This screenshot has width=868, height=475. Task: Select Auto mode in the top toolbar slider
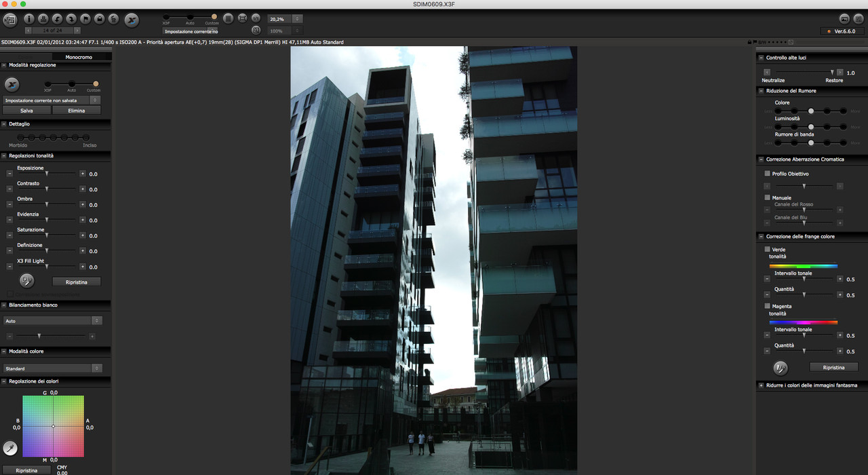[190, 16]
